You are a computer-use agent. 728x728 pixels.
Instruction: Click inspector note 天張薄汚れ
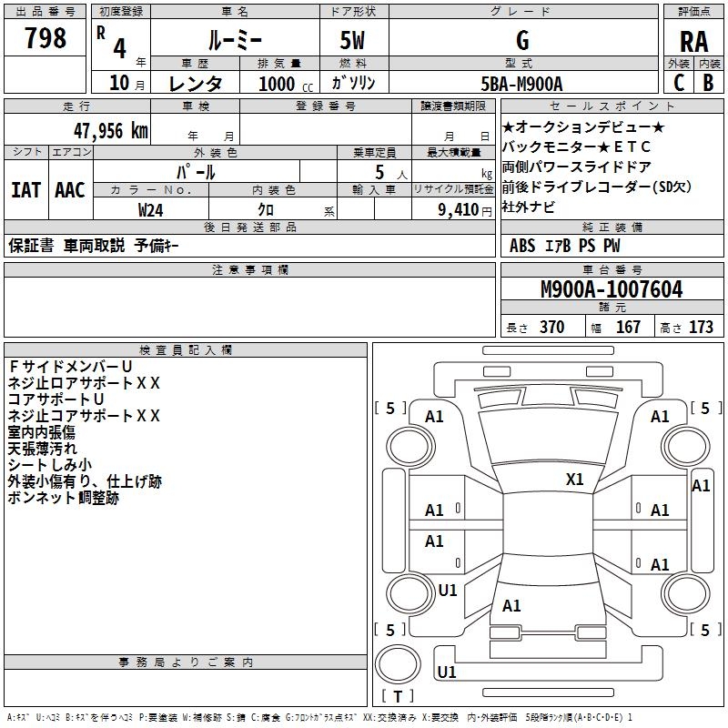43,449
